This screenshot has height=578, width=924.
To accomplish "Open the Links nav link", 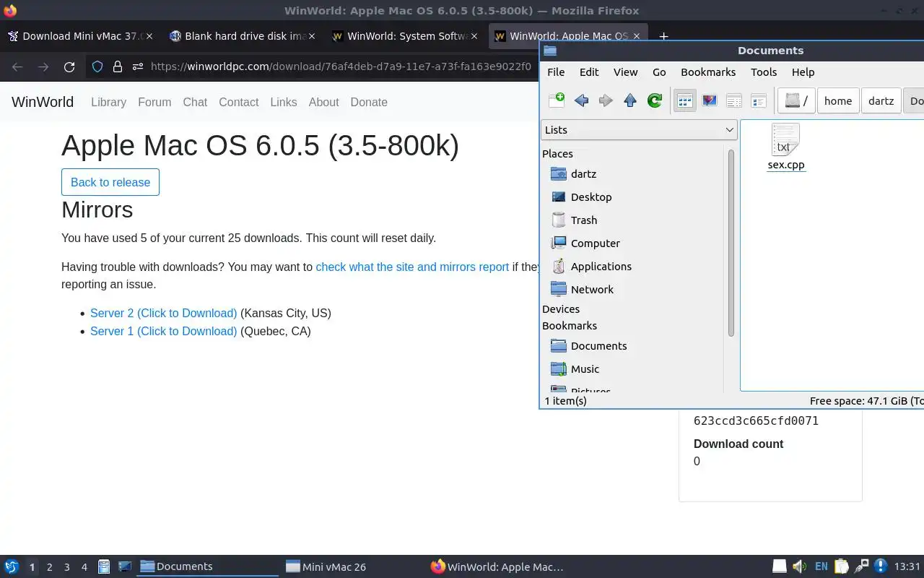I will (x=284, y=102).
